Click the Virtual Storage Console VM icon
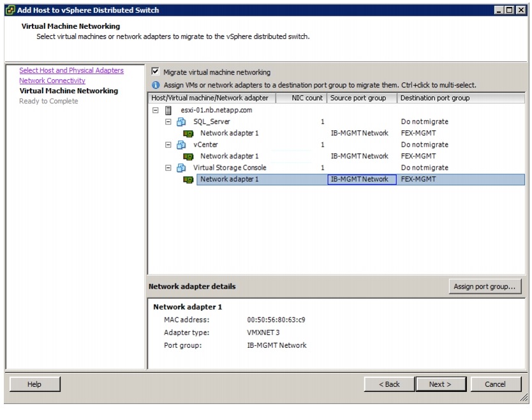 click(181, 167)
